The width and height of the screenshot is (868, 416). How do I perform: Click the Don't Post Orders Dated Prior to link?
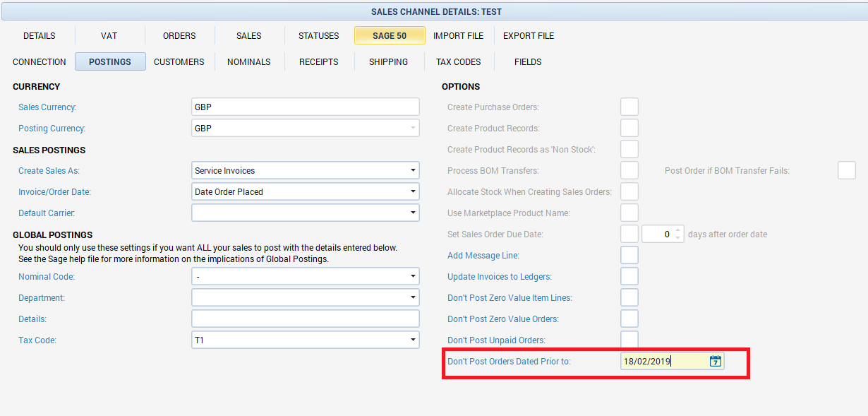pos(509,362)
